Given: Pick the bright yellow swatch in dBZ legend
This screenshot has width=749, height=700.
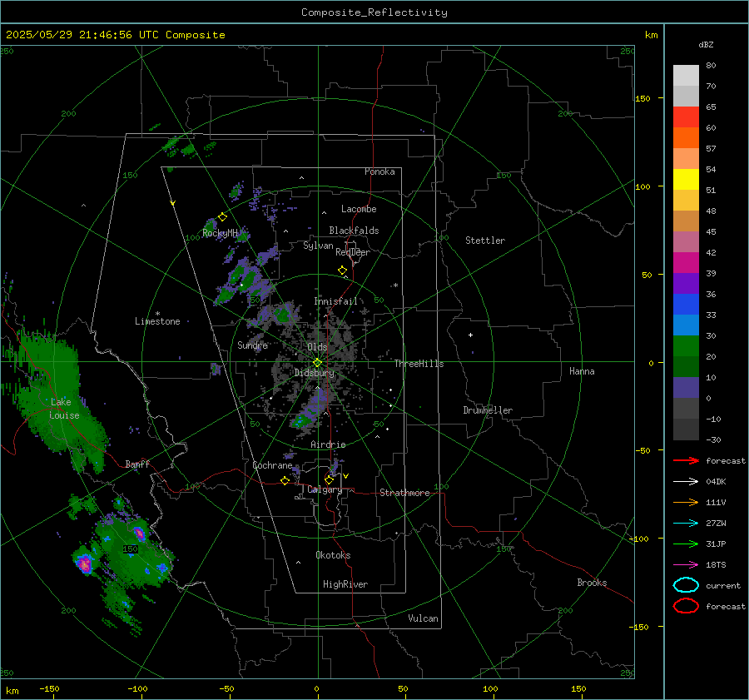Looking at the screenshot, I should [686, 179].
